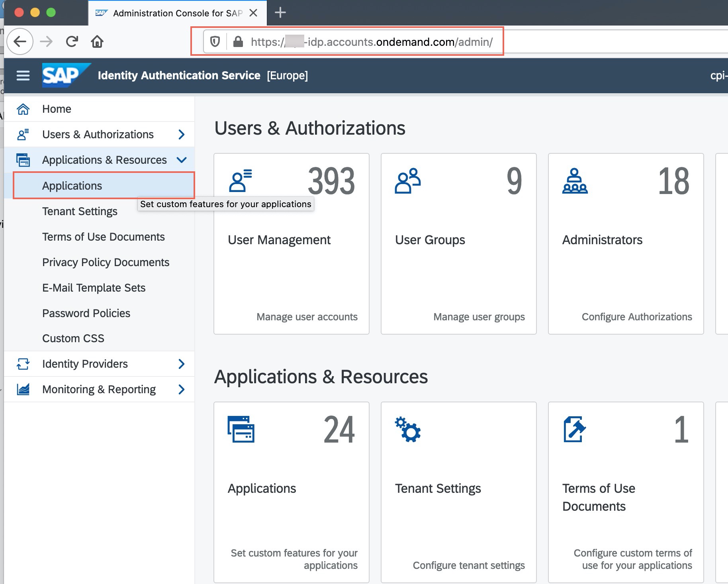This screenshot has height=584, width=728.
Task: Open Password Policies from sidebar
Action: pos(86,313)
